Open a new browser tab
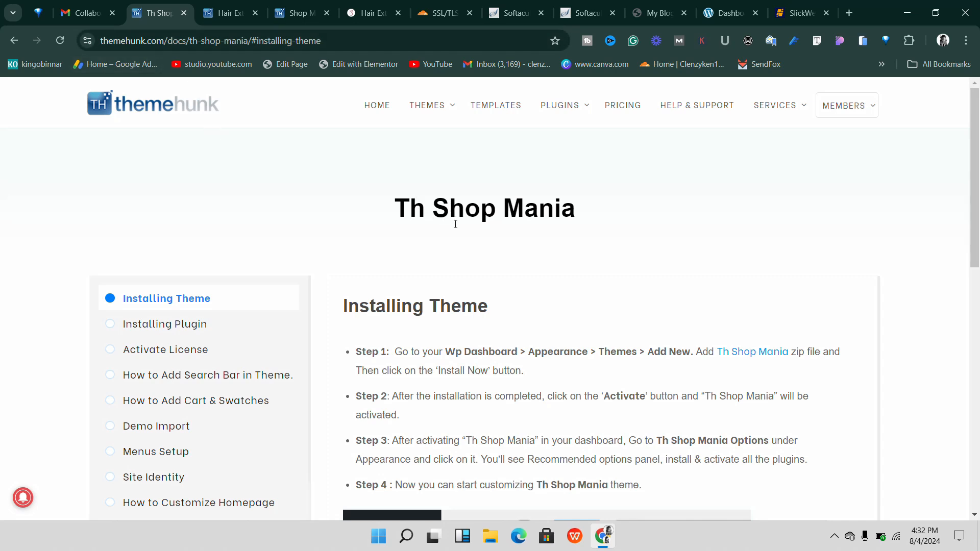980x551 pixels. 849,13
